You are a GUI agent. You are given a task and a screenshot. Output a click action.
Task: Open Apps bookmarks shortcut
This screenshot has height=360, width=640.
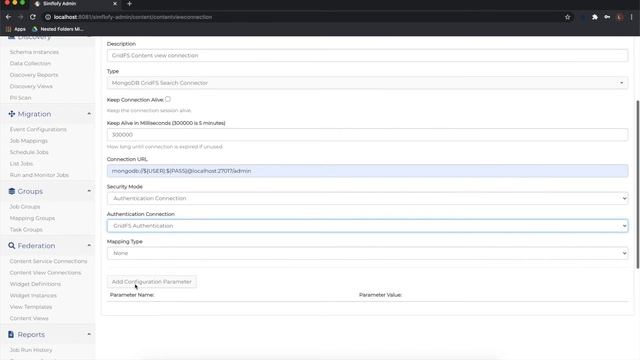[x=16, y=29]
